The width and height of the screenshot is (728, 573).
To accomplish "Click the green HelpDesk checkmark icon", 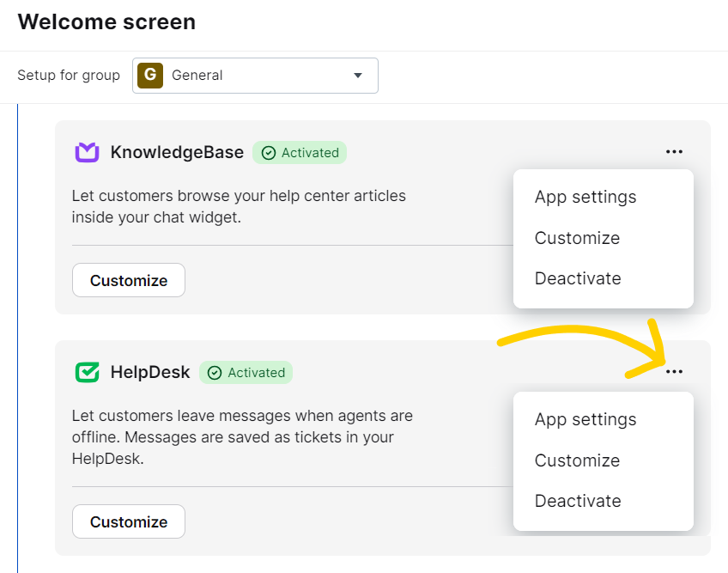I will 87,372.
